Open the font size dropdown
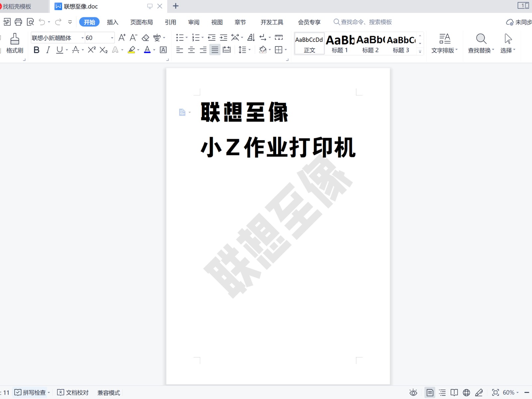Viewport: 532px width, 399px height. point(112,38)
